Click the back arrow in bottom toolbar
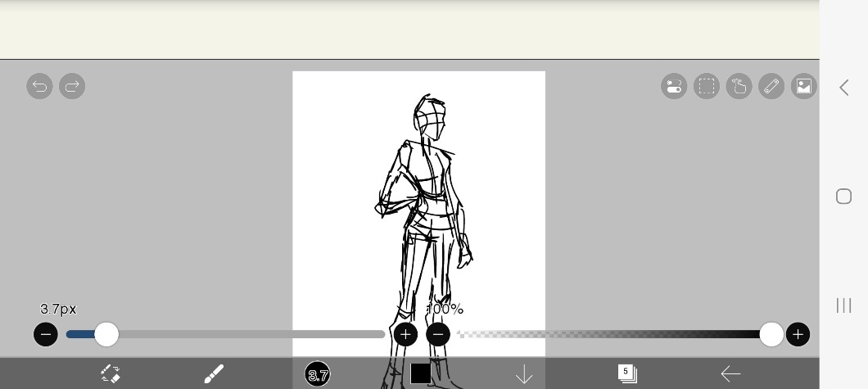 pos(730,374)
